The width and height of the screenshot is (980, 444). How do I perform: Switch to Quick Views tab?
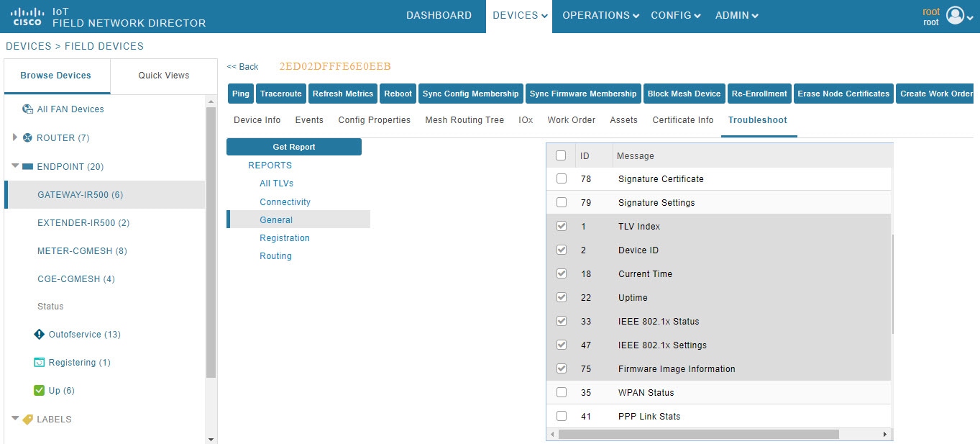pyautogui.click(x=164, y=76)
